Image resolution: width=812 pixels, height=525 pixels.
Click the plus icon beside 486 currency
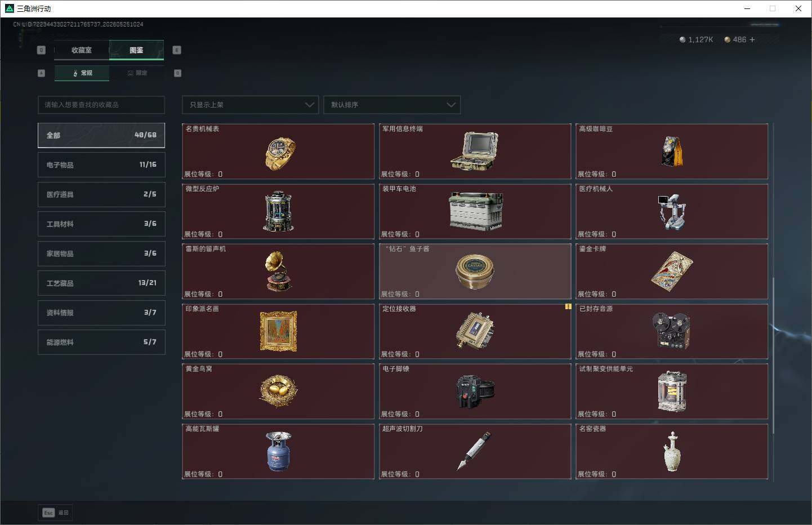pos(752,39)
